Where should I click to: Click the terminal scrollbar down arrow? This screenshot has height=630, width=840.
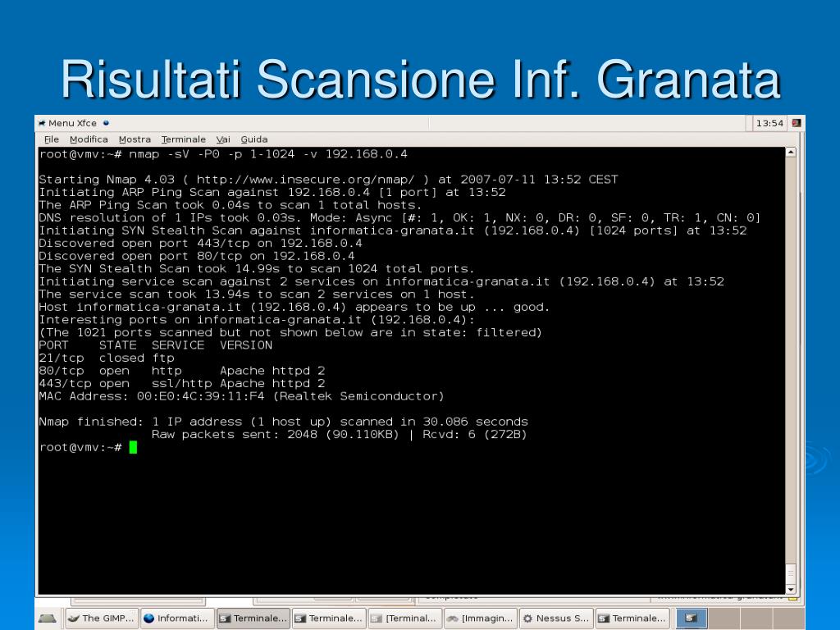pos(791,589)
